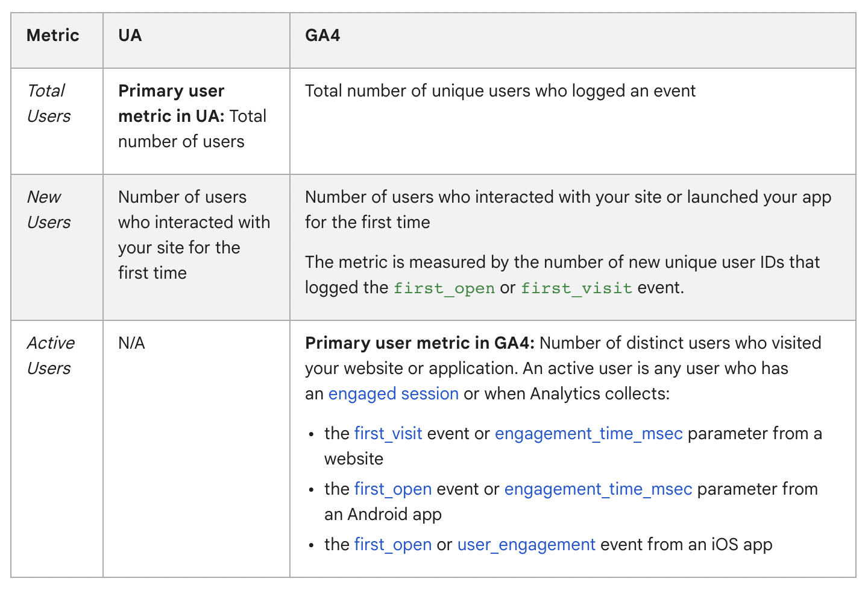The width and height of the screenshot is (868, 590).
Task: Select 'The metric is measured by' paragraph
Action: tap(562, 275)
